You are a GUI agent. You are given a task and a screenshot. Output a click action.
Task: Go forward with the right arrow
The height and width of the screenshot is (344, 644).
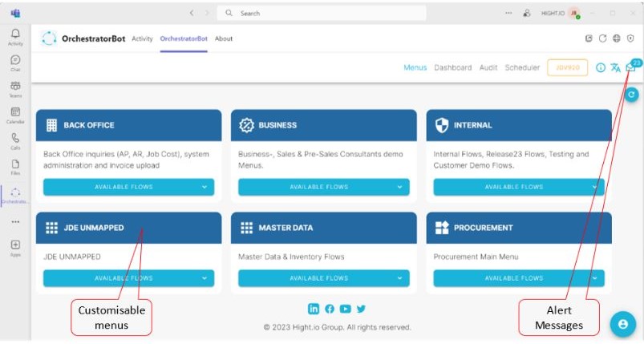[x=207, y=13]
